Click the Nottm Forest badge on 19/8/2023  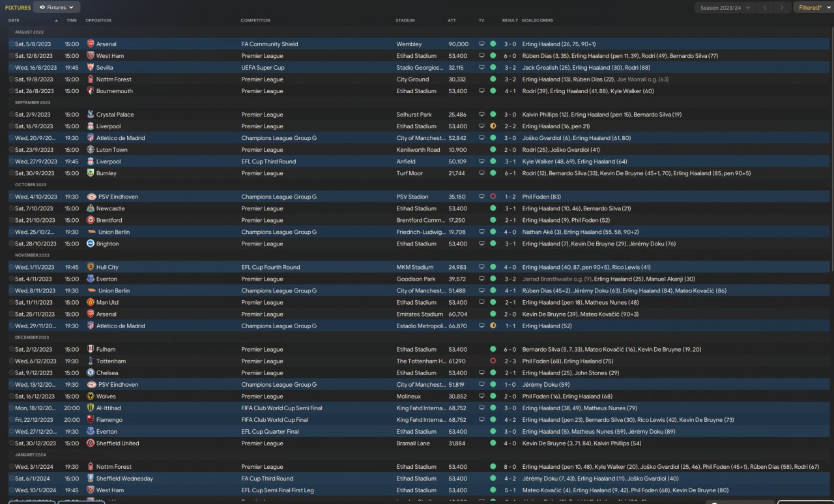click(91, 79)
